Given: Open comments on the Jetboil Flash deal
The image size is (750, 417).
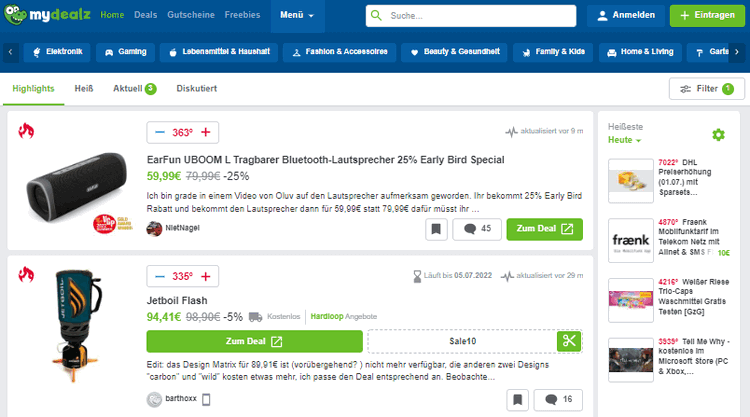Looking at the screenshot, I should click(559, 400).
